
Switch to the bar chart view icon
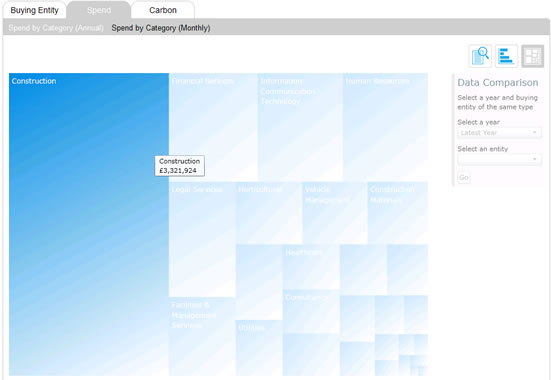[x=506, y=56]
